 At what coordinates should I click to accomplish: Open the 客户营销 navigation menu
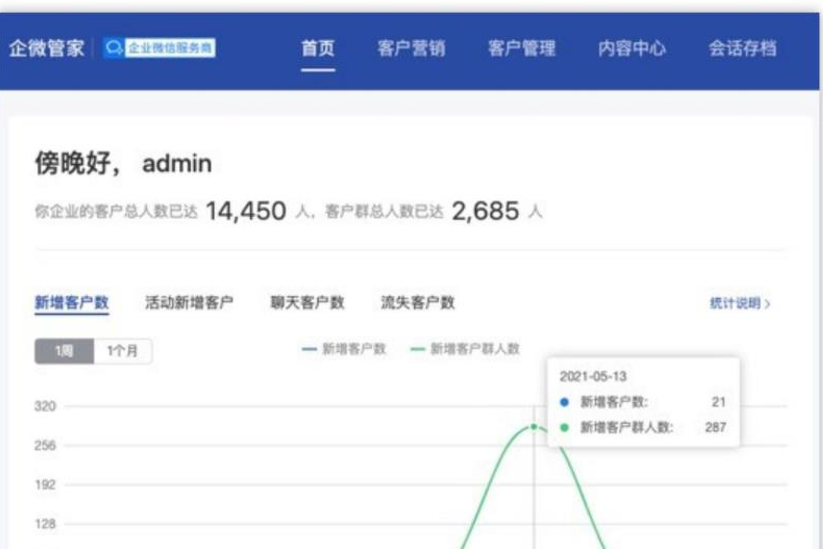[x=411, y=48]
